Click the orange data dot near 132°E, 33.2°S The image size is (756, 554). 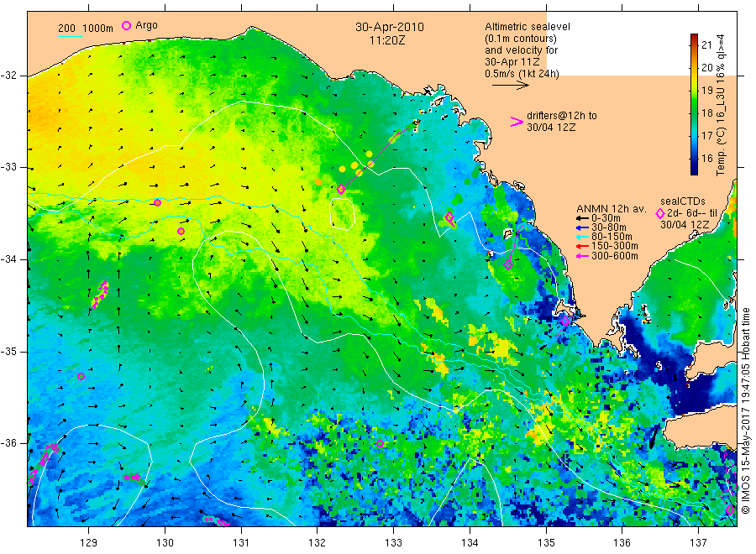coord(318,182)
